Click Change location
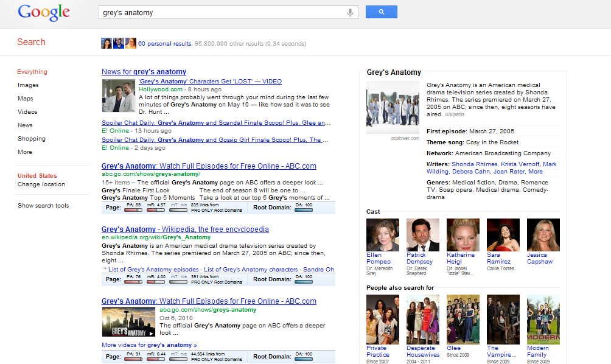Viewport: 611px width, 364px height. pyautogui.click(x=41, y=184)
